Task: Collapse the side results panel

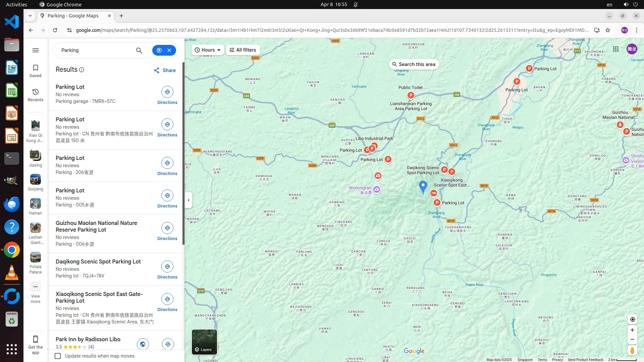Action: pos(189,200)
